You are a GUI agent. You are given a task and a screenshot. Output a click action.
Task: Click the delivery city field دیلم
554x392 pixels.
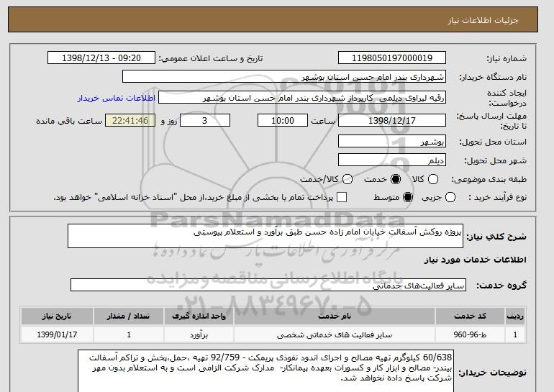coord(392,160)
